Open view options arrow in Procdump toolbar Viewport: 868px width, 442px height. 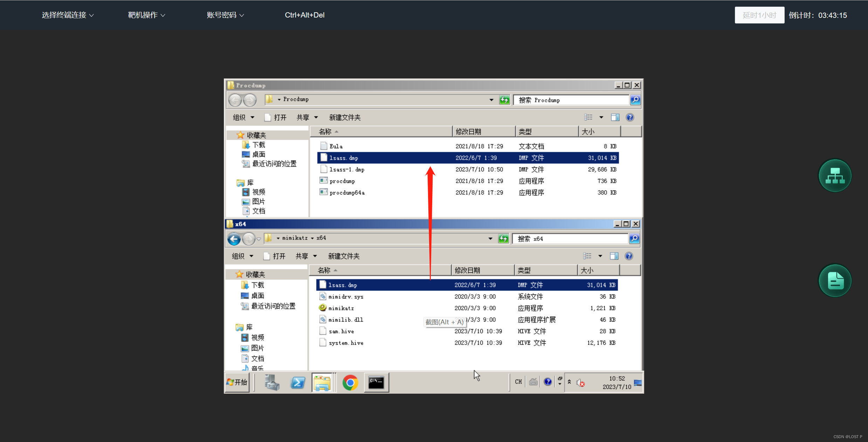coord(601,117)
